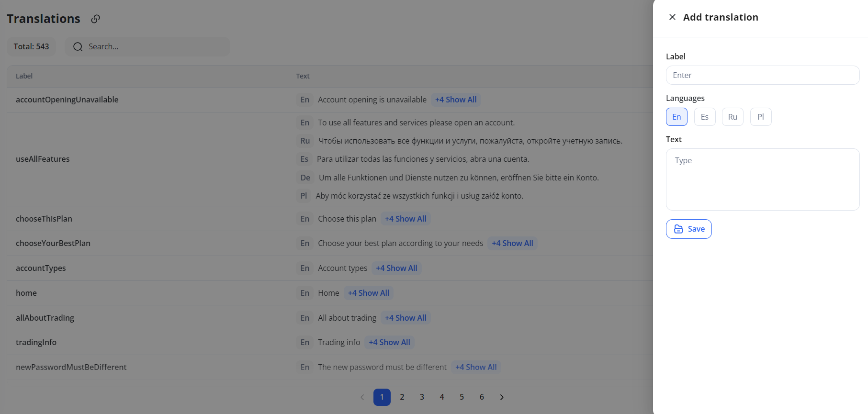Expand accountTypes translations with Show All
The width and height of the screenshot is (868, 414).
click(x=396, y=268)
